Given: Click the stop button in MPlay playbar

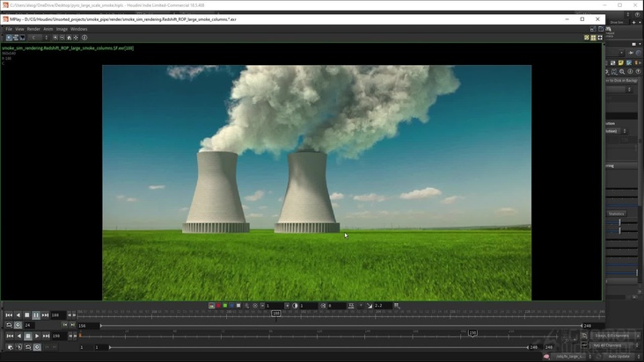Looking at the screenshot, I should point(27,315).
